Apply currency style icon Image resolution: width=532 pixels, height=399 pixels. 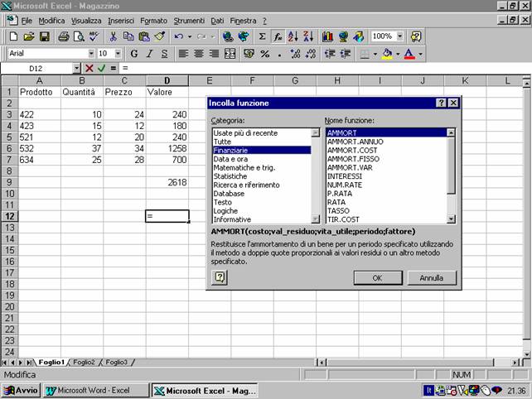249,54
